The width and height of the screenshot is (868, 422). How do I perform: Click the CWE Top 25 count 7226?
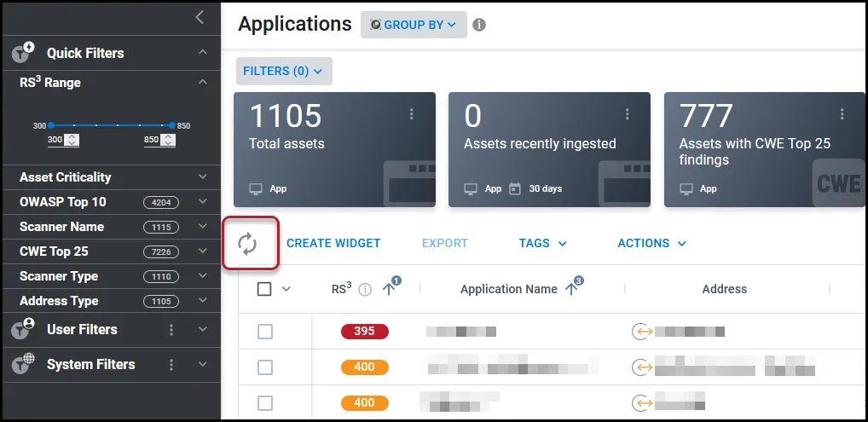tap(161, 252)
